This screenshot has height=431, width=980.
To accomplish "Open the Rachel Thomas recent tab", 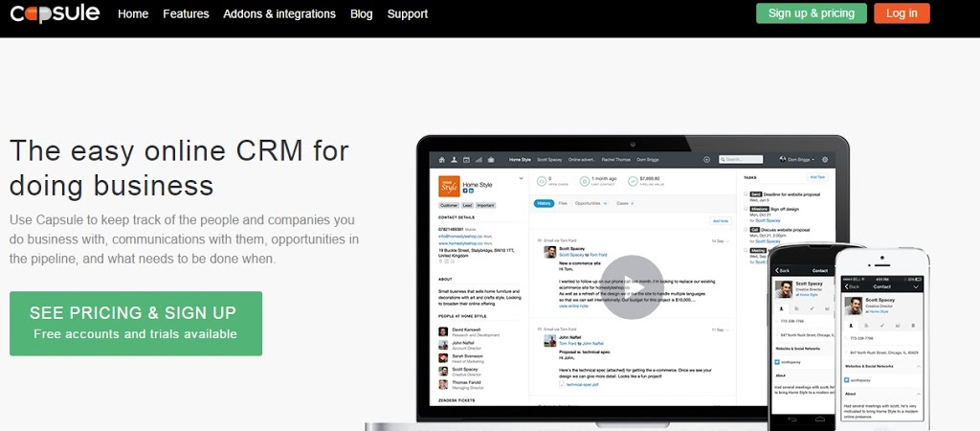I will pos(616,160).
